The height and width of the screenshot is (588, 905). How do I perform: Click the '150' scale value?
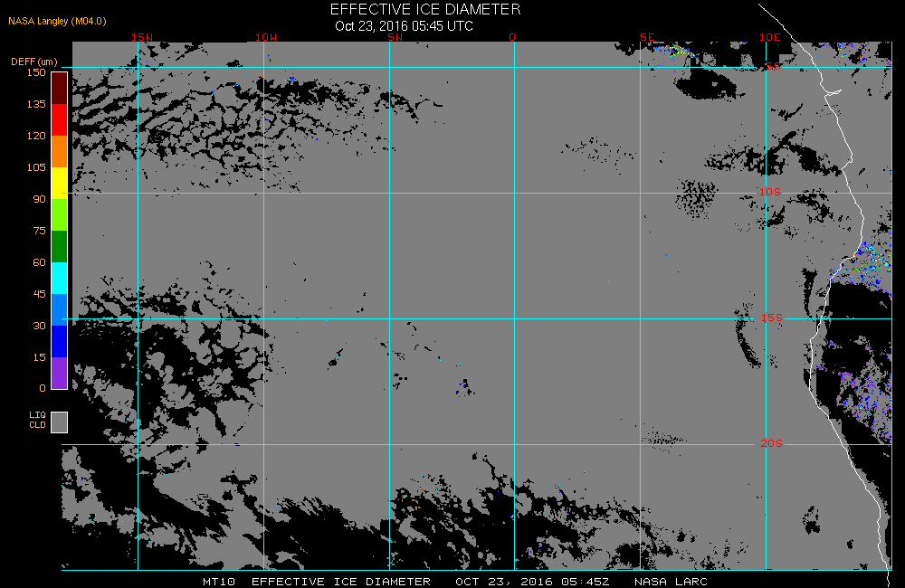coord(36,72)
